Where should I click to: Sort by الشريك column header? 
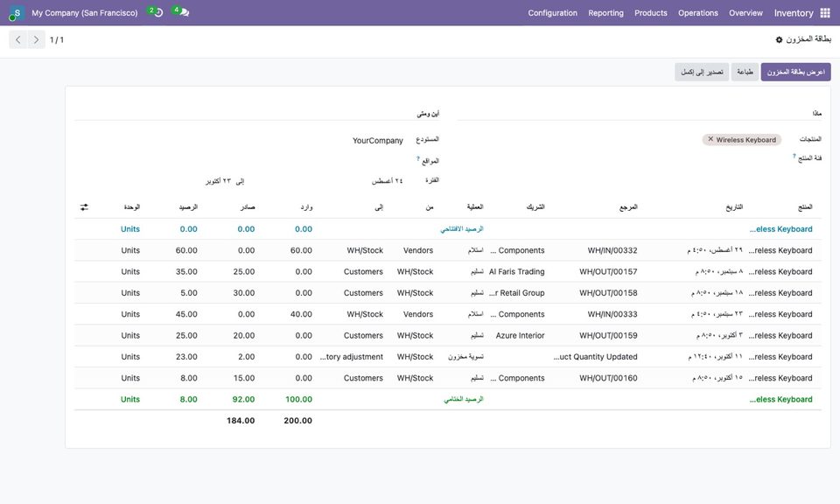(x=535, y=206)
